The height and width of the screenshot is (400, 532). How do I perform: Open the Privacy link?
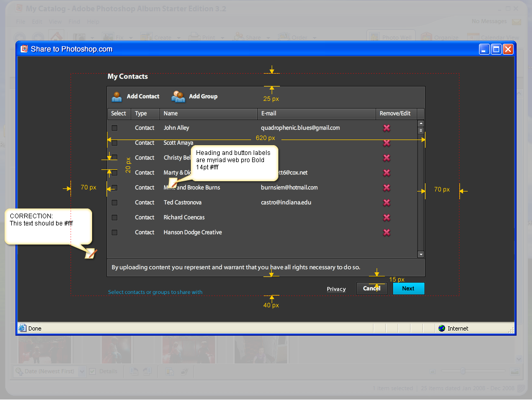[336, 289]
